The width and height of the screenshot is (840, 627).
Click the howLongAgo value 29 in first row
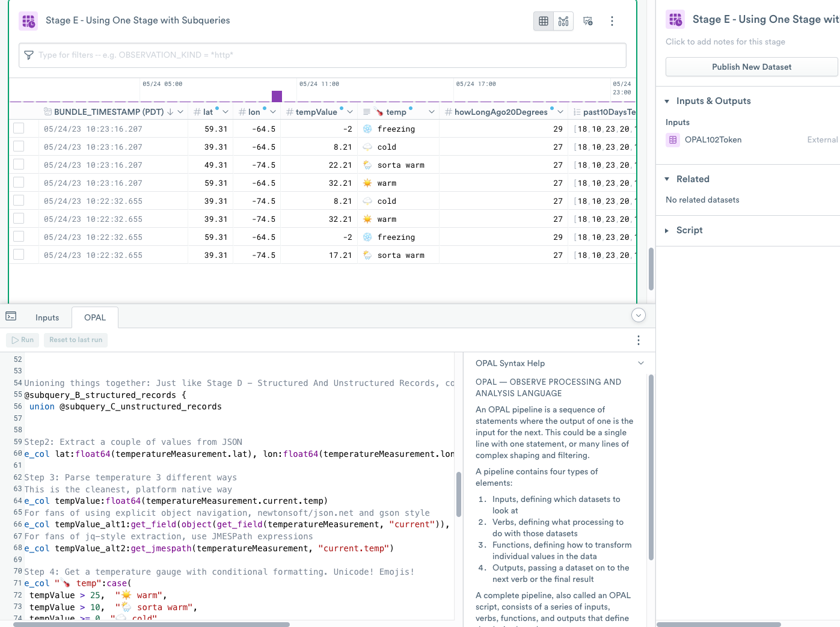(558, 129)
